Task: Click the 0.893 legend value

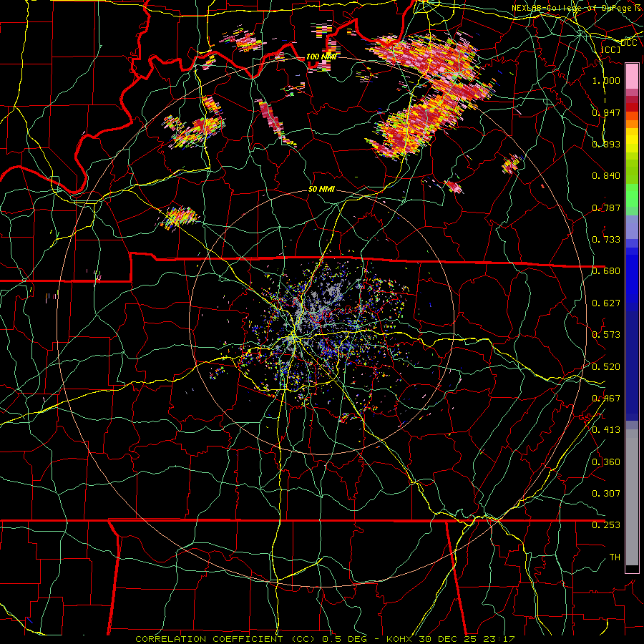Action: (x=606, y=144)
